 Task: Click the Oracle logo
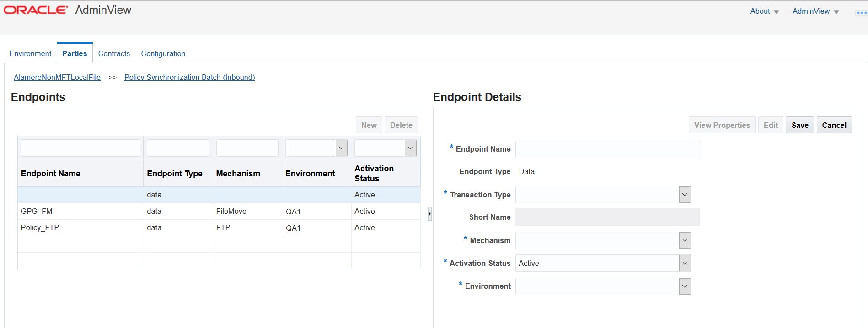36,10
